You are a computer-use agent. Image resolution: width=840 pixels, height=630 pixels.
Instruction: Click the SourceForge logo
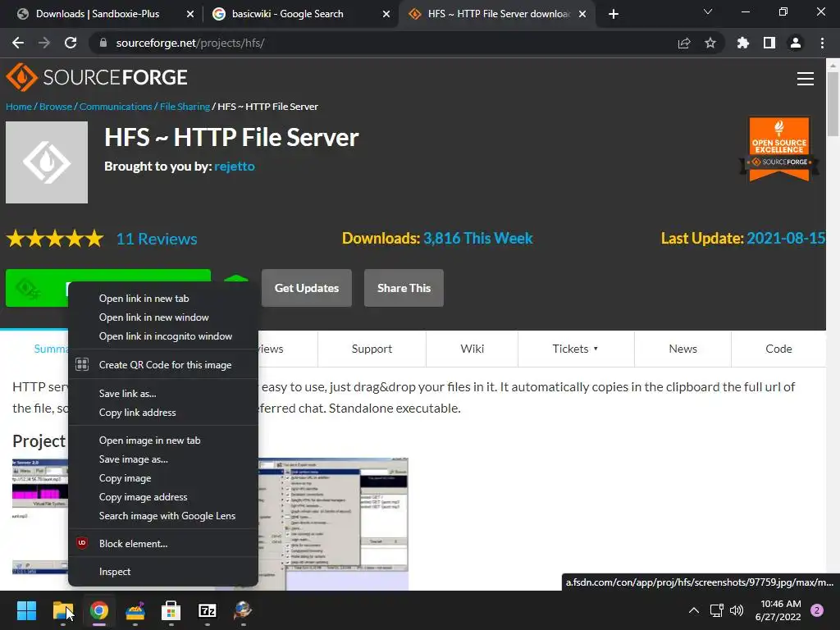[x=97, y=77]
